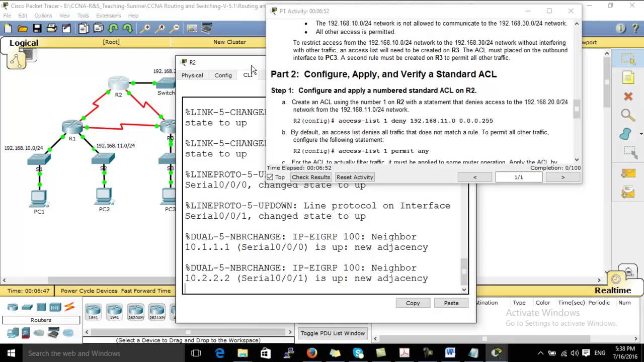Choose the Place Note tool

[x=628, y=77]
